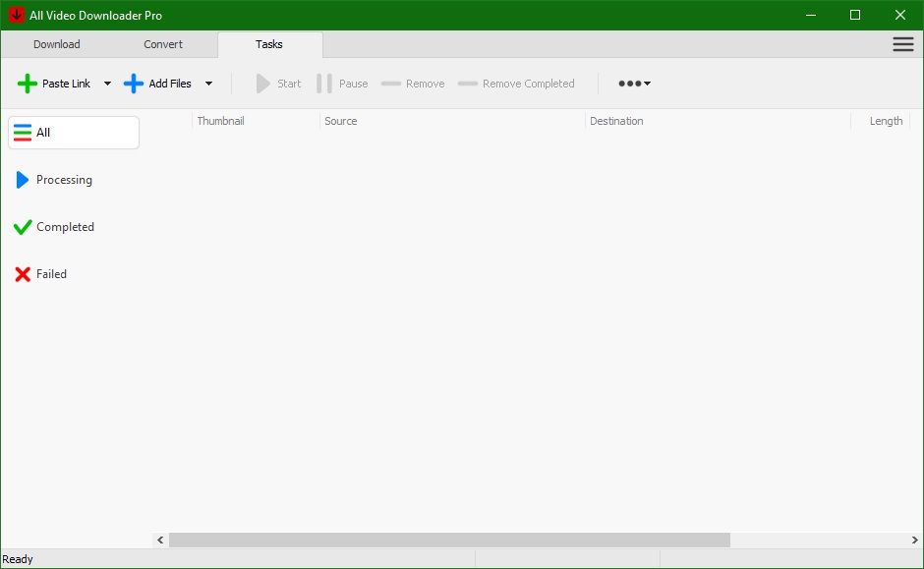Open the hamburger menu icon
Screen dimensions: 924x569
(902, 43)
